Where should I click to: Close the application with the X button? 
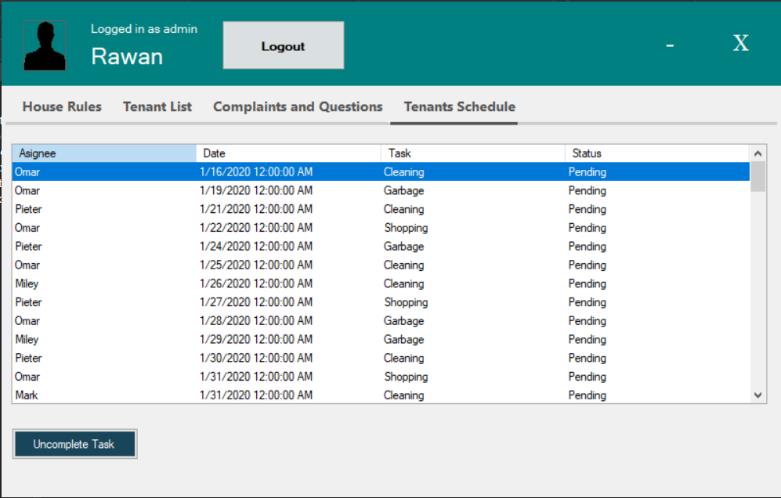tap(741, 43)
